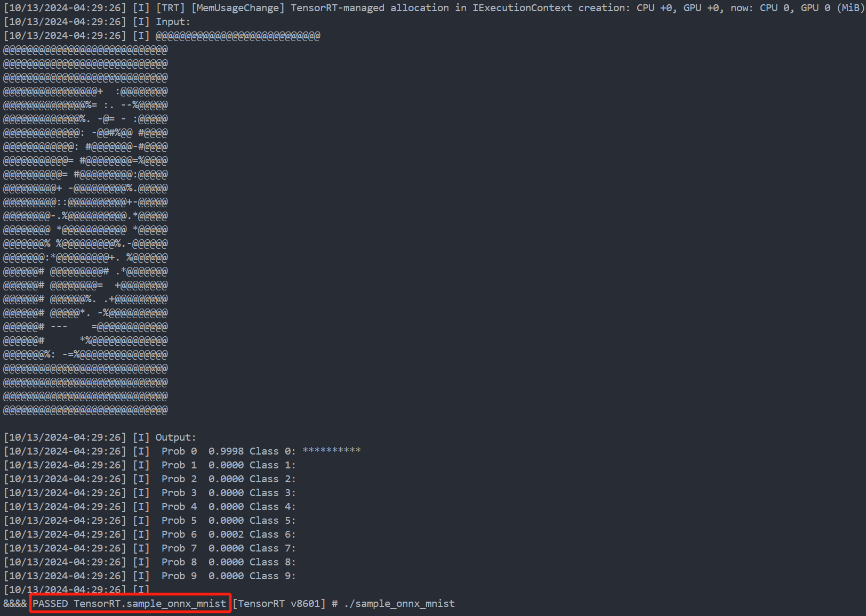Click the Prob 0 0.9998 value
This screenshot has width=866, height=616.
point(226,451)
